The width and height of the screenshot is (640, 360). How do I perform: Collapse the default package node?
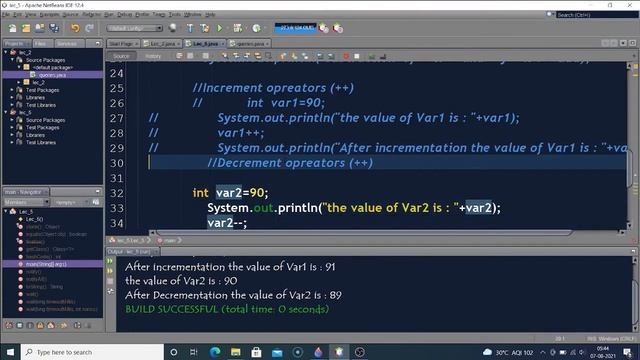click(19, 67)
